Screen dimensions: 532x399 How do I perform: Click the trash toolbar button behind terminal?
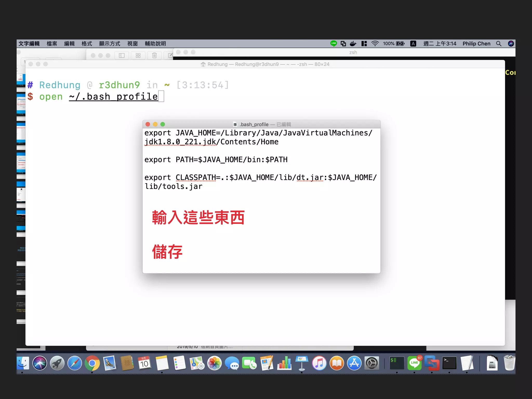coord(154,55)
